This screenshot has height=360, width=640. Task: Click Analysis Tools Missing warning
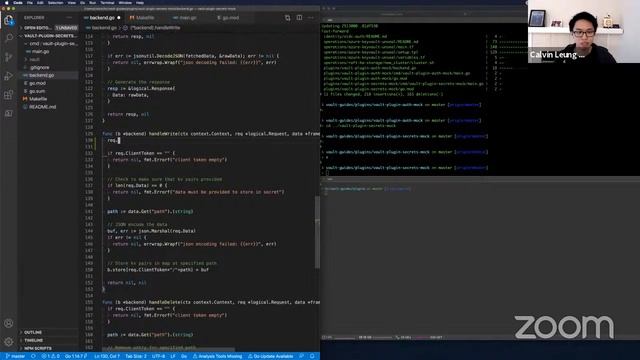(x=217, y=356)
